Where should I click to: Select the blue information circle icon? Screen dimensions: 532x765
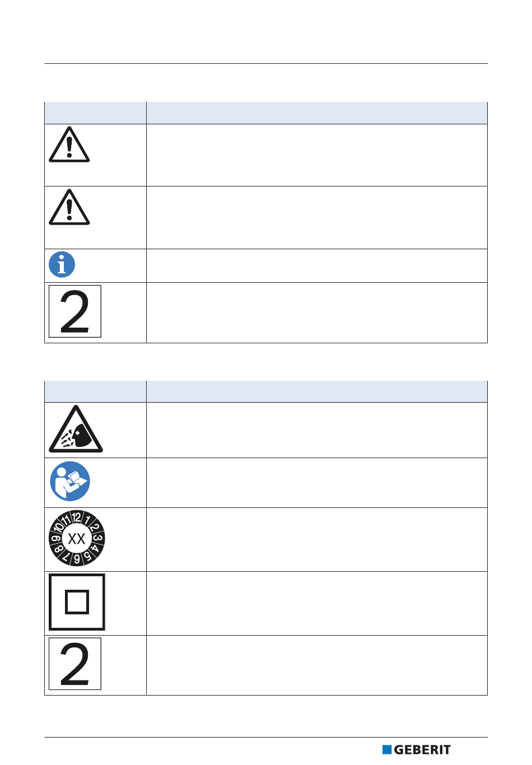click(x=62, y=264)
